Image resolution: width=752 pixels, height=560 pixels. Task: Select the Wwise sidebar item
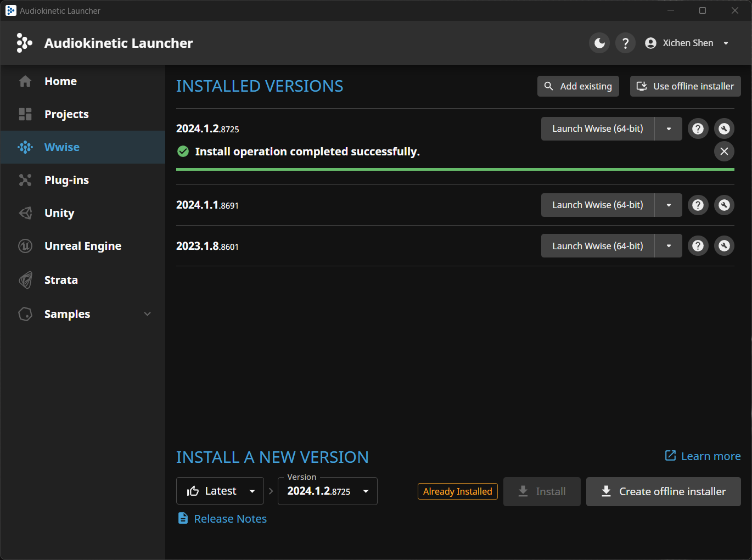tap(82, 147)
